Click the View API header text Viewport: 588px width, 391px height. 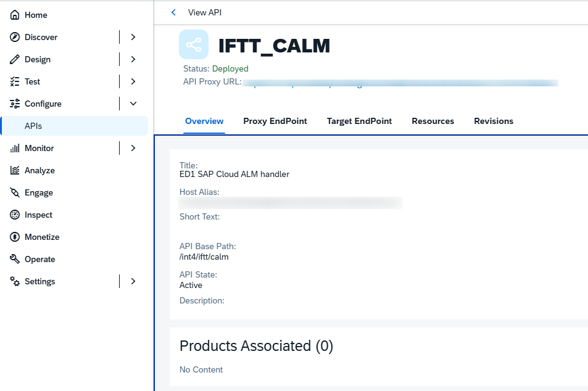tap(205, 12)
